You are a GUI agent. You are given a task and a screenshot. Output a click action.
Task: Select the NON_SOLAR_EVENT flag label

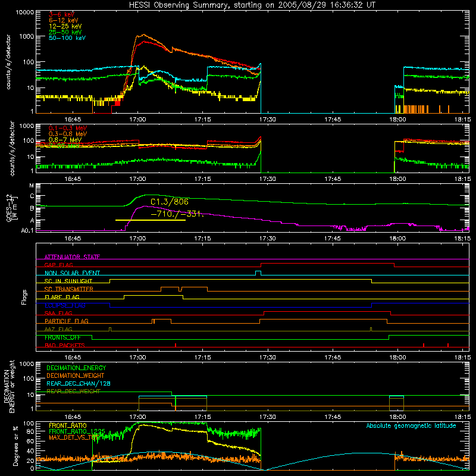click(x=72, y=273)
